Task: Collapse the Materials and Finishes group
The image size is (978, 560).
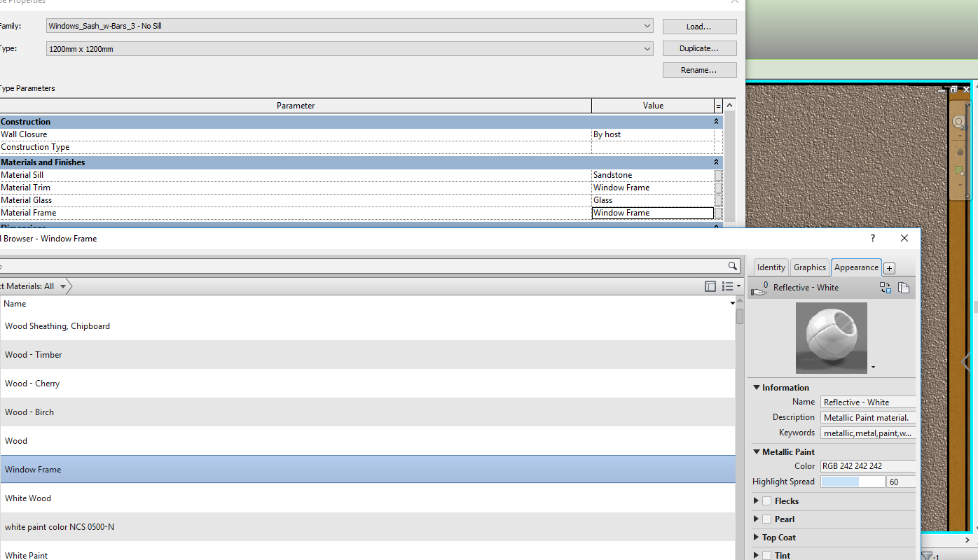Action: 716,162
